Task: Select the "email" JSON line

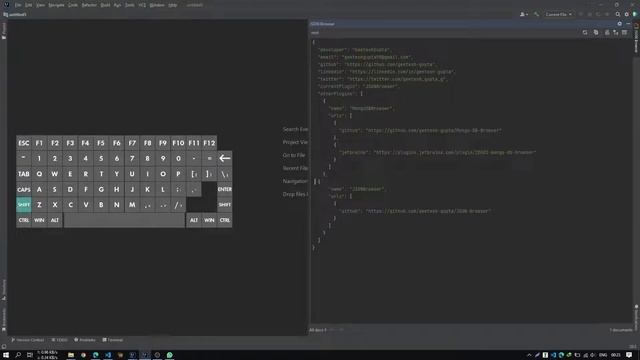Action: tap(365, 57)
